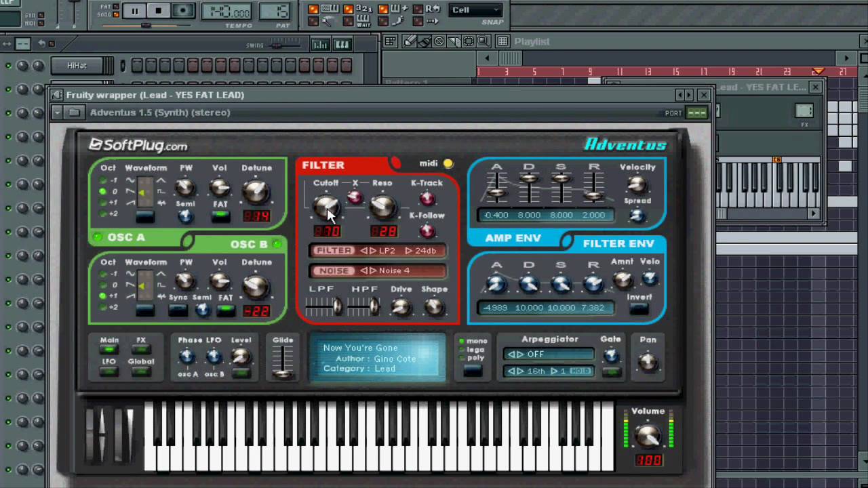The image size is (868, 488).
Task: Click the master Volume knob
Action: (648, 434)
